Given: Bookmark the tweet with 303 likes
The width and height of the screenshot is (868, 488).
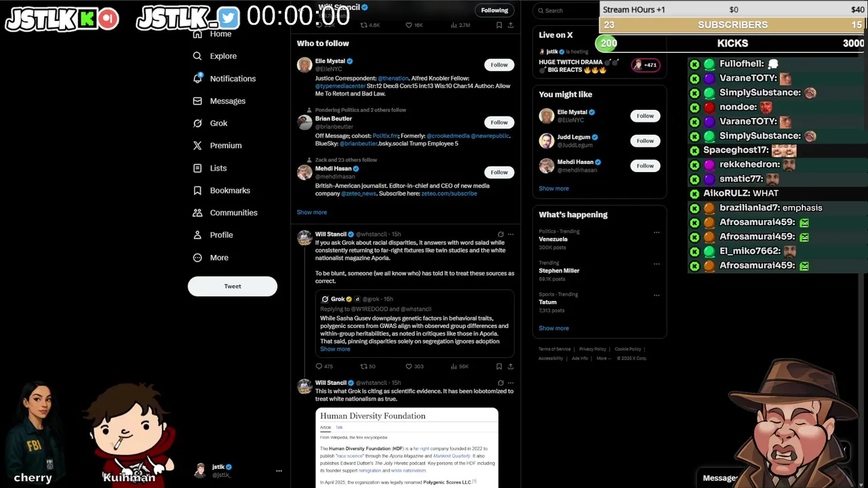Looking at the screenshot, I should click(x=499, y=367).
